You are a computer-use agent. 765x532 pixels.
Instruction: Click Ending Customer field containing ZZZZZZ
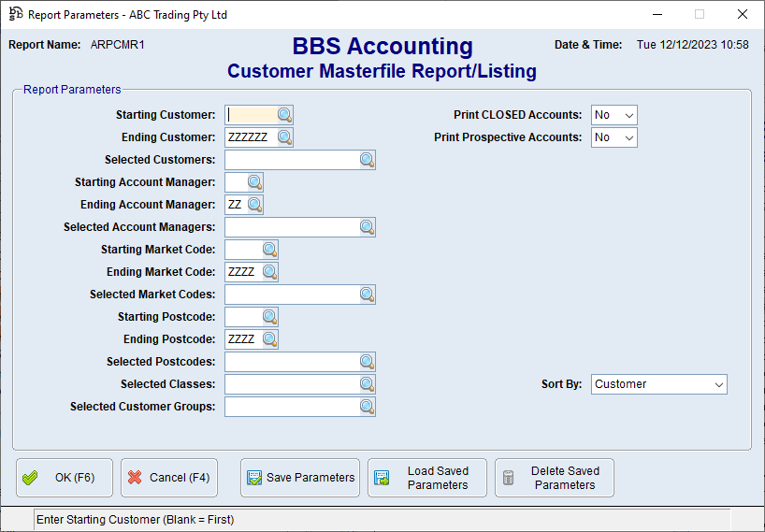click(252, 137)
